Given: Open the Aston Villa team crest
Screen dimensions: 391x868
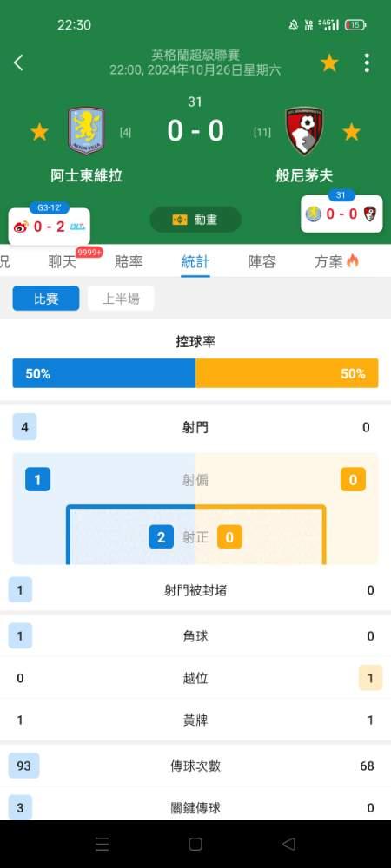Looking at the screenshot, I should tap(86, 131).
